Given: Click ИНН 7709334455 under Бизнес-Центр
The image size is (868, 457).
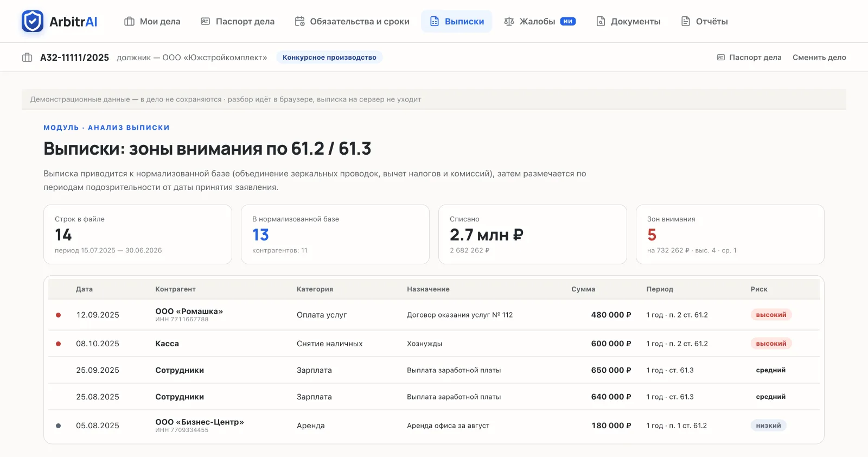Looking at the screenshot, I should (182, 430).
